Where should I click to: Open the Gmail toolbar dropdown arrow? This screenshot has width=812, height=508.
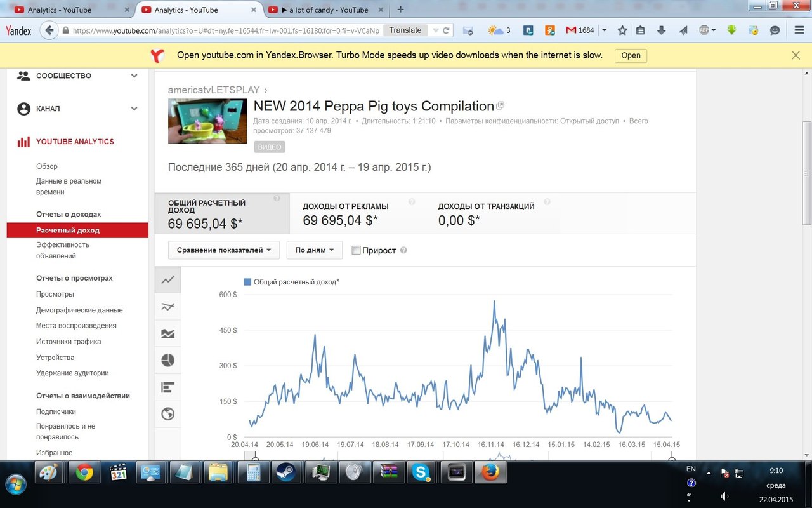(605, 30)
